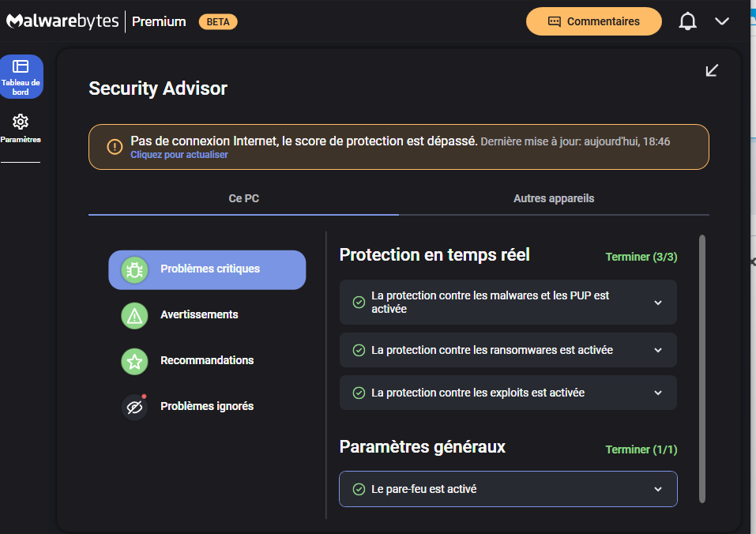Click Terminer (1/1) status text
756x534 pixels.
(x=641, y=449)
